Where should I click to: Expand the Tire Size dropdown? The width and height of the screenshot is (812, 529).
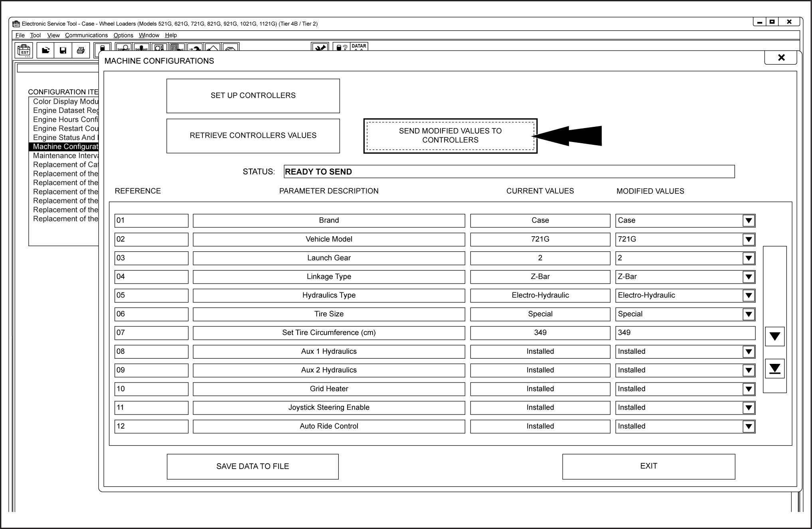click(749, 314)
